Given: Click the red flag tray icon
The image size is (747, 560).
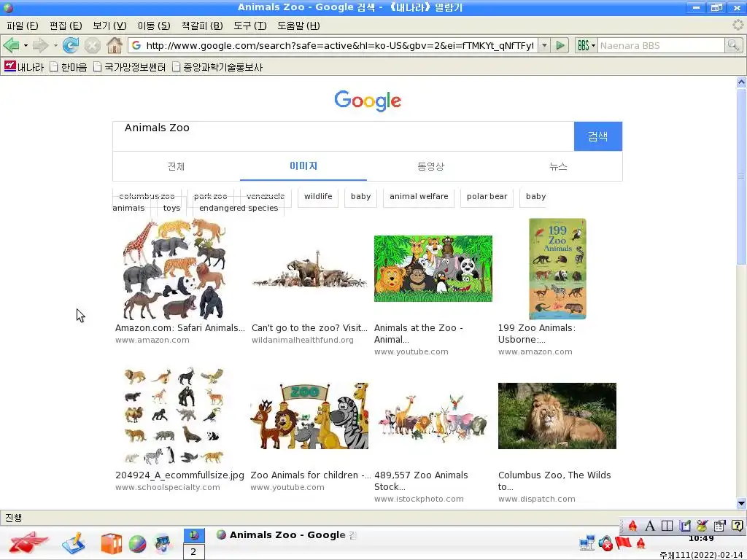Looking at the screenshot, I should [x=623, y=542].
